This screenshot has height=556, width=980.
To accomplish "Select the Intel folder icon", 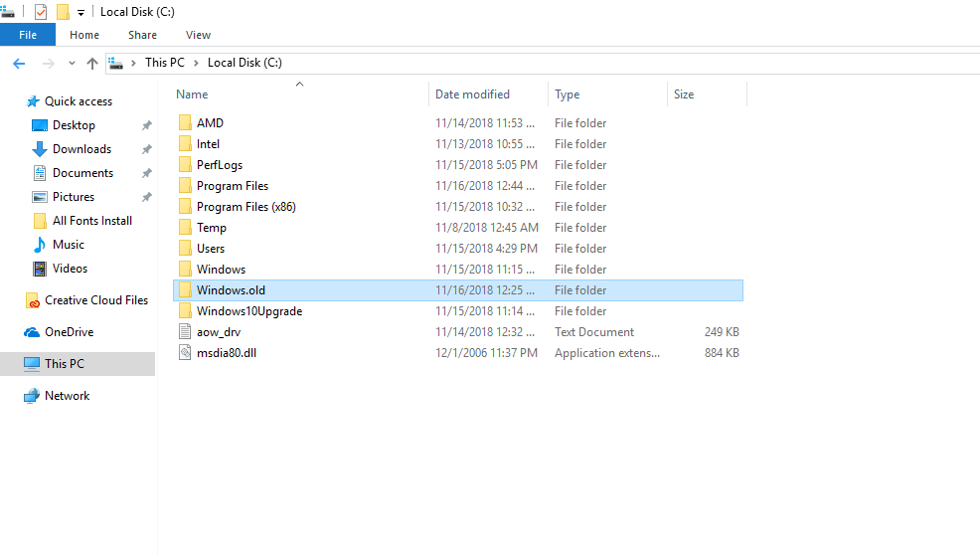I will 185,144.
